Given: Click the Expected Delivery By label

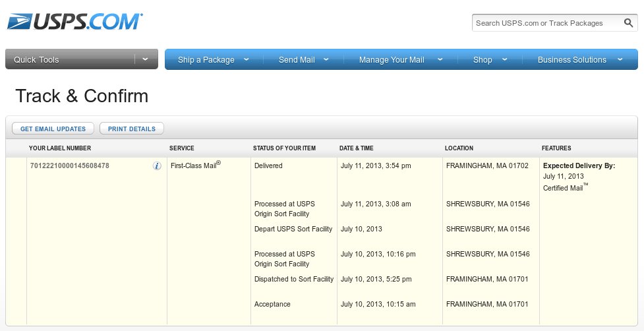Looking at the screenshot, I should point(579,166).
